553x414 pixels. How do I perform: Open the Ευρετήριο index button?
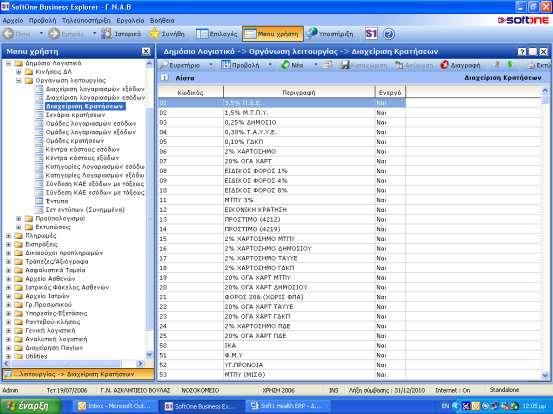[x=180, y=65]
